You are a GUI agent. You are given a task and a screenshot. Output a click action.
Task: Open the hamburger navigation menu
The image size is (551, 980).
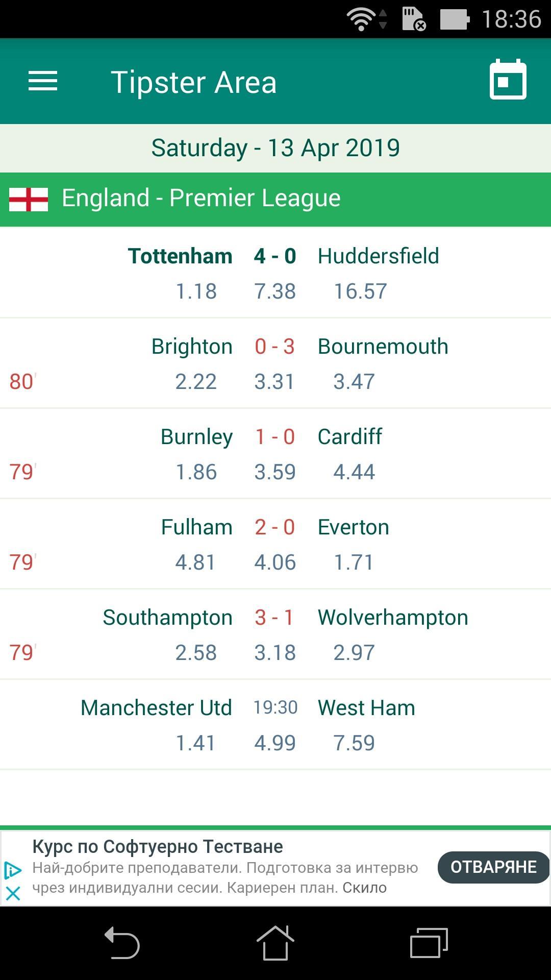coord(43,81)
